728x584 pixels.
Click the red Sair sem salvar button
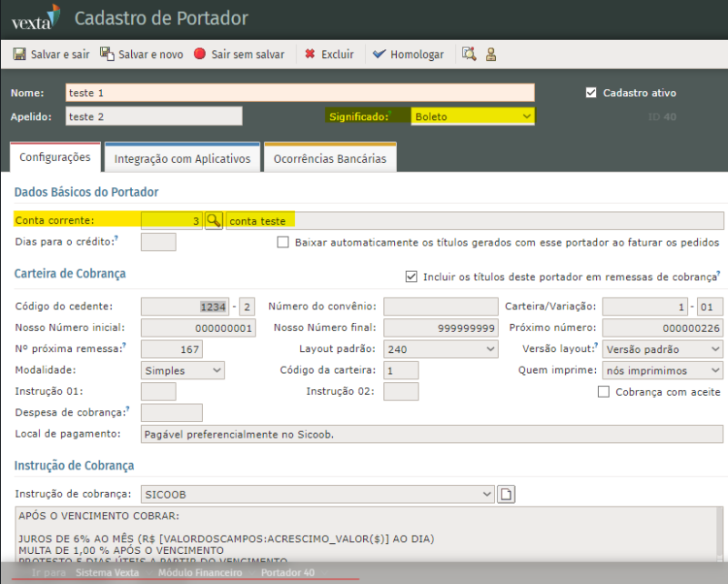pyautogui.click(x=239, y=55)
